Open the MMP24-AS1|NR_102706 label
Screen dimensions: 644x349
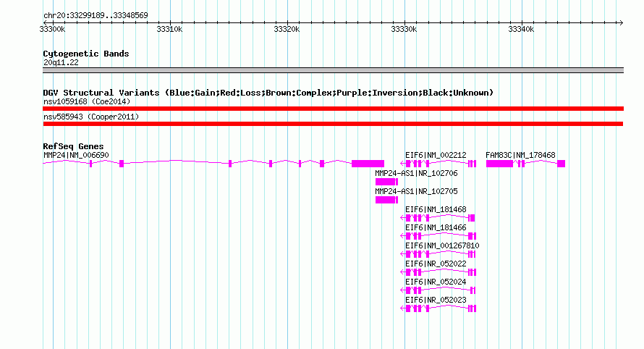[416, 173]
